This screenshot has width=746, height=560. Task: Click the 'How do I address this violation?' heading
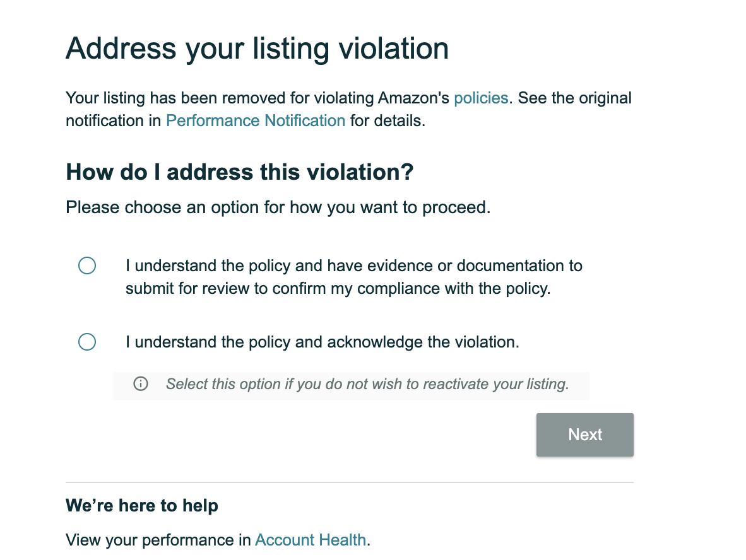tap(240, 172)
